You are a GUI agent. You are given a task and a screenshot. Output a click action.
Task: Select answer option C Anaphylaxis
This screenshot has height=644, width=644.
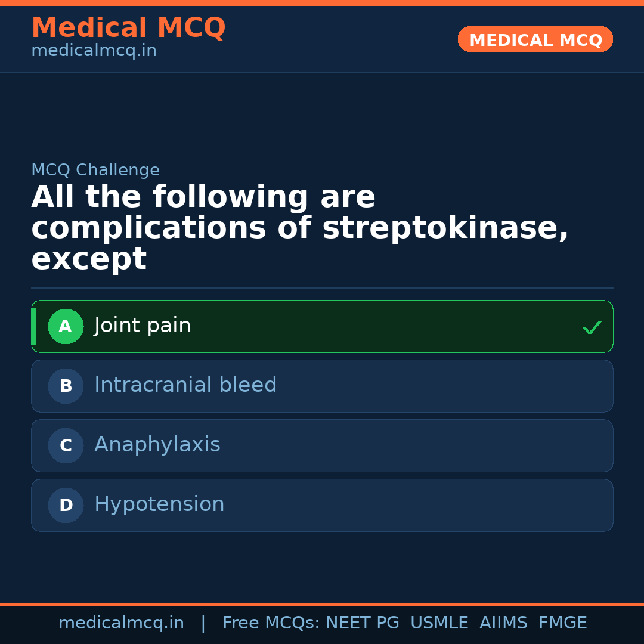tap(322, 445)
